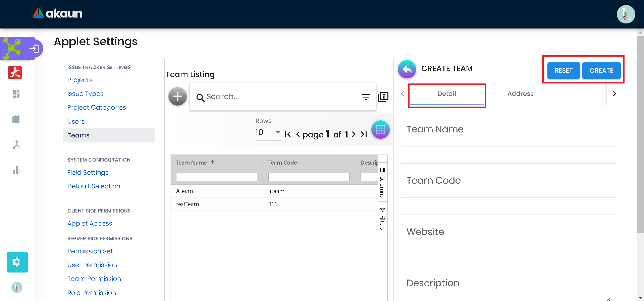Click the RESET button
Viewport: 644px width, 301px height.
click(563, 71)
